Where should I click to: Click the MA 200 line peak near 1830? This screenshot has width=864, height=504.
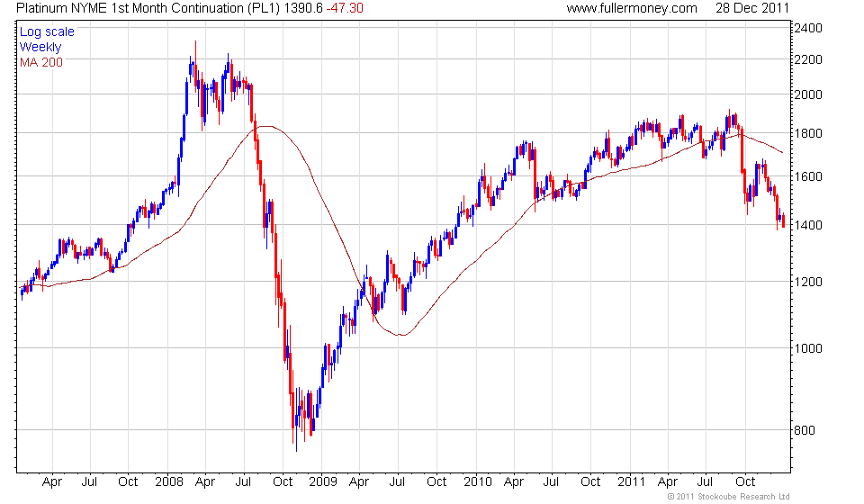[x=266, y=127]
